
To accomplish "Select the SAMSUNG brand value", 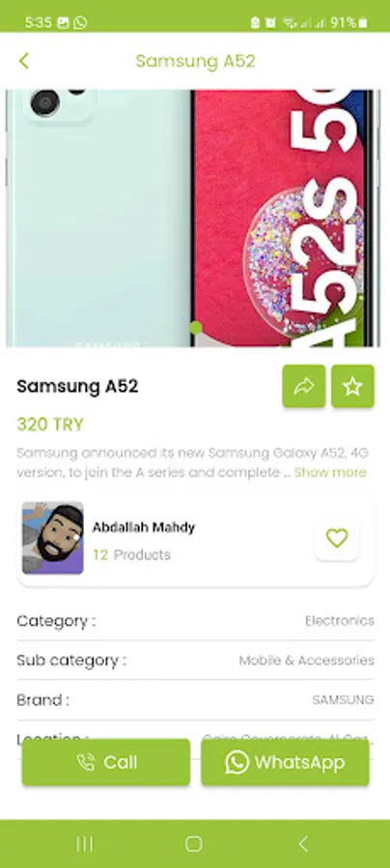I will [x=343, y=700].
